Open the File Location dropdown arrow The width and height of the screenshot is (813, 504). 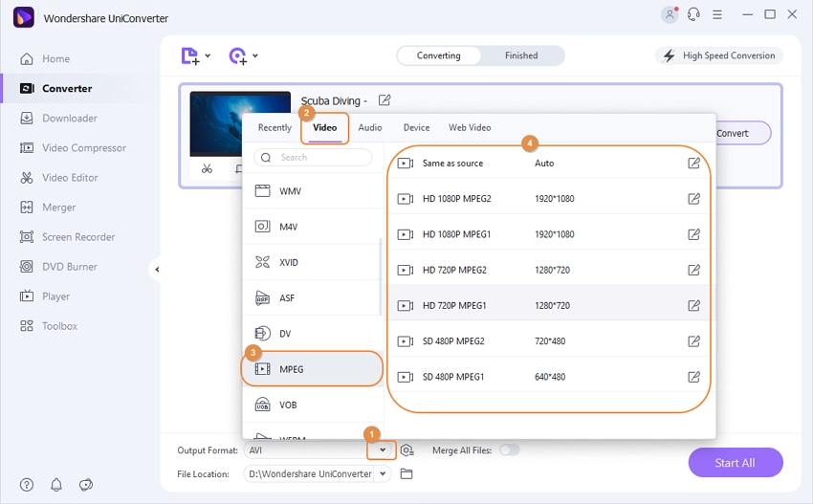[x=383, y=473]
